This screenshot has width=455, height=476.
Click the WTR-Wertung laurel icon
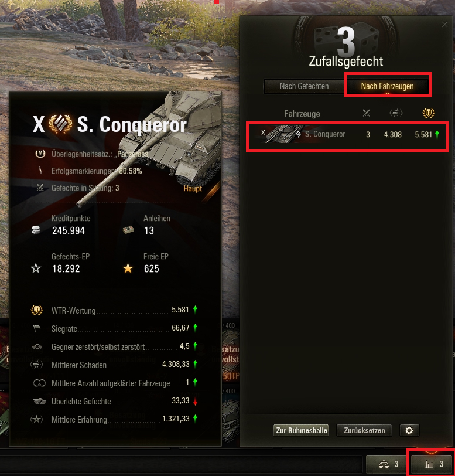point(37,310)
